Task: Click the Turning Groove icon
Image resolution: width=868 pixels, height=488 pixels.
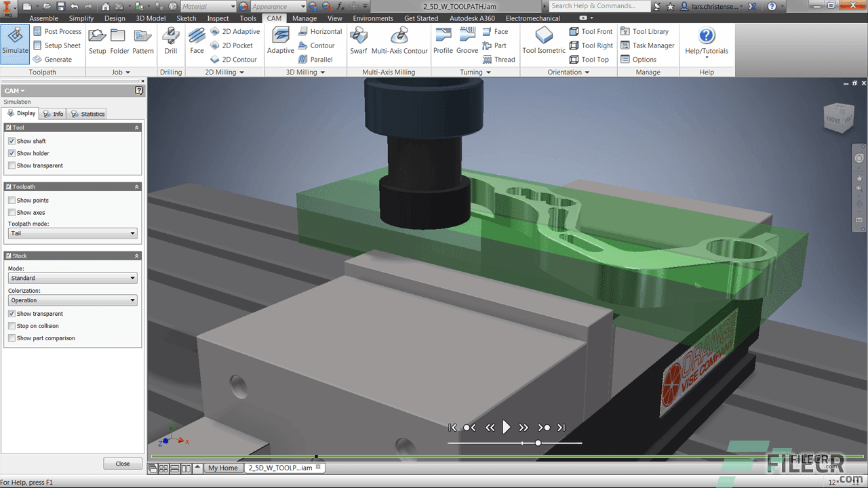Action: [x=467, y=40]
